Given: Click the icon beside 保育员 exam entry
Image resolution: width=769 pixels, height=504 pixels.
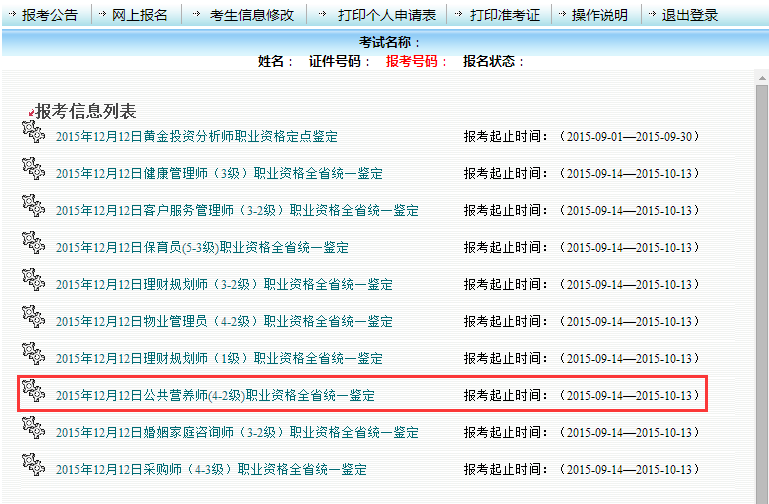Looking at the screenshot, I should point(33,245).
